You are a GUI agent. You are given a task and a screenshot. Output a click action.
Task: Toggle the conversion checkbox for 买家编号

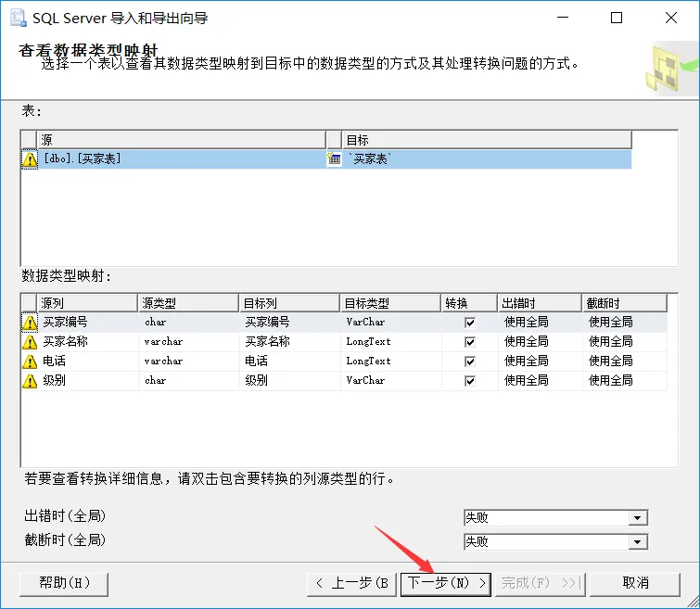(470, 323)
